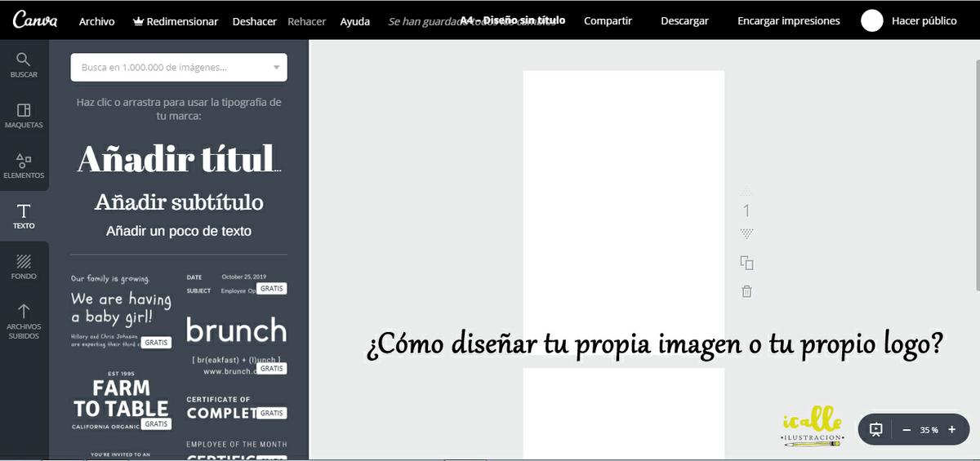Image resolution: width=980 pixels, height=461 pixels.
Task: Open the Archivo menu
Action: coord(97,21)
